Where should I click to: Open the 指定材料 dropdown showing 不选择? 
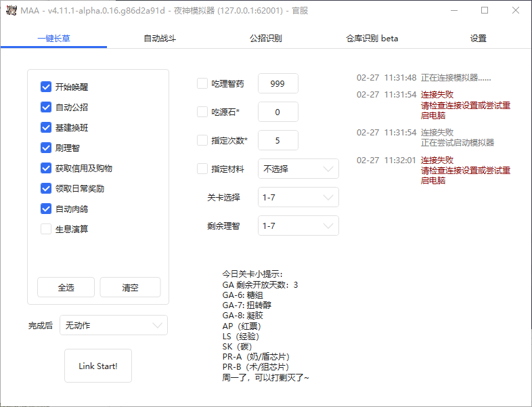click(x=298, y=169)
